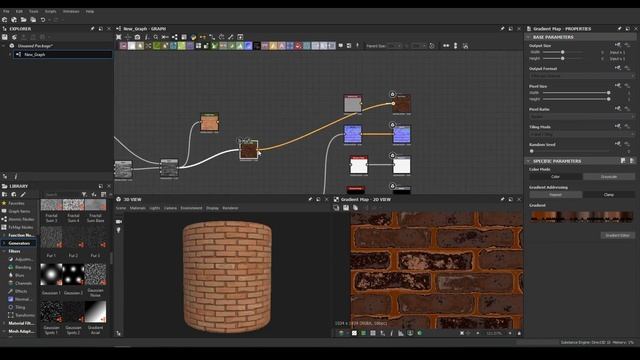
Task: Open the Environment menu in 3D View
Action: 191,208
